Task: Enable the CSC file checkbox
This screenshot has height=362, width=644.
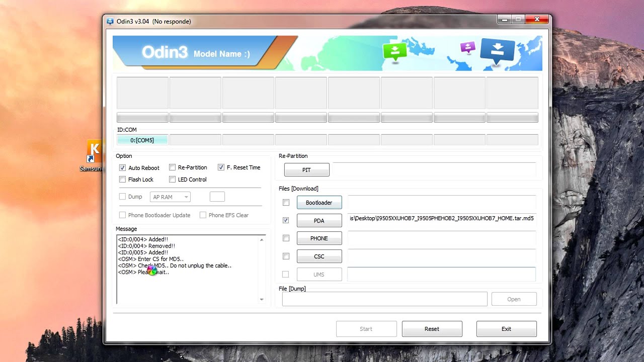Action: (286, 256)
